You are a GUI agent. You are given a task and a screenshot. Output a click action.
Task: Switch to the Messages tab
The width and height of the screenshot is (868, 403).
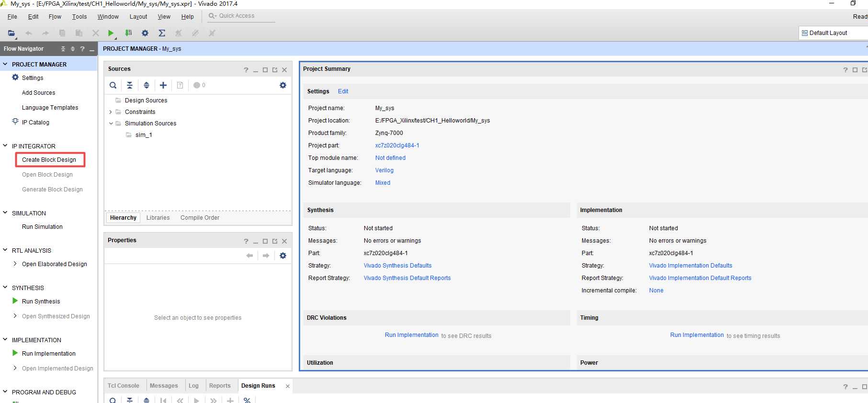[x=164, y=386]
